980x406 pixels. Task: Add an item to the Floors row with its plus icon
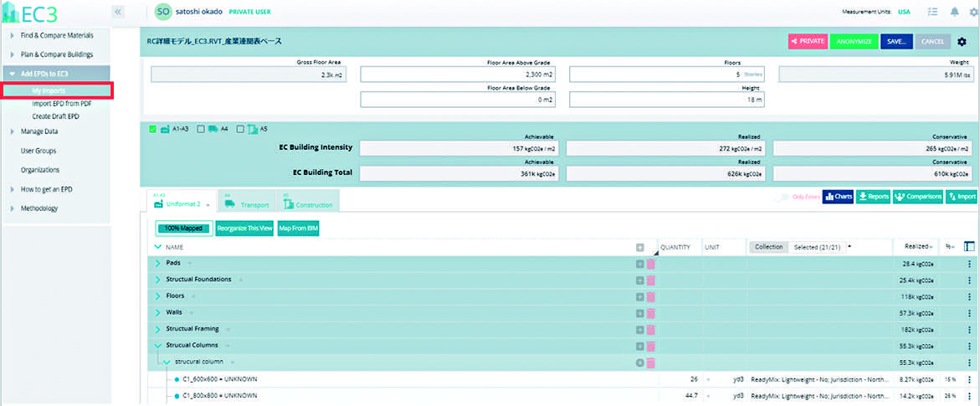[640, 296]
